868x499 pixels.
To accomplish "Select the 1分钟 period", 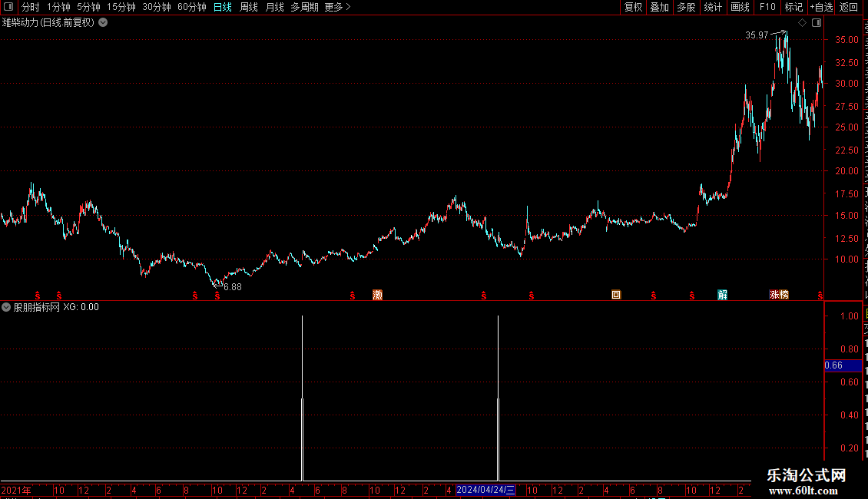I will click(x=58, y=7).
